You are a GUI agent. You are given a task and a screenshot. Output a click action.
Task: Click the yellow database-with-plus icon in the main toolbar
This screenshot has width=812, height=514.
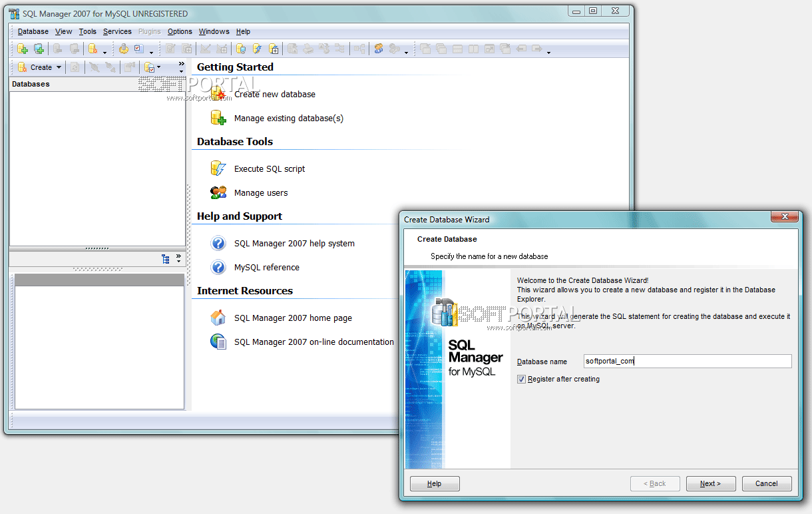22,49
